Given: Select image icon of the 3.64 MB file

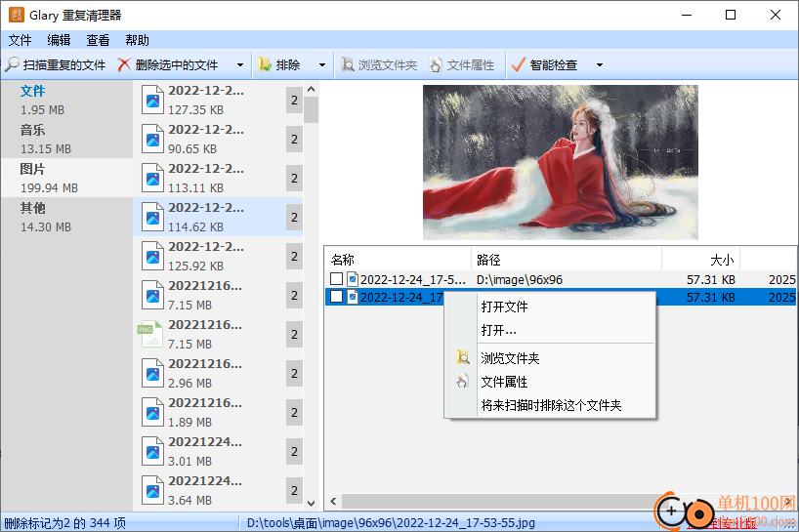Looking at the screenshot, I should [152, 490].
